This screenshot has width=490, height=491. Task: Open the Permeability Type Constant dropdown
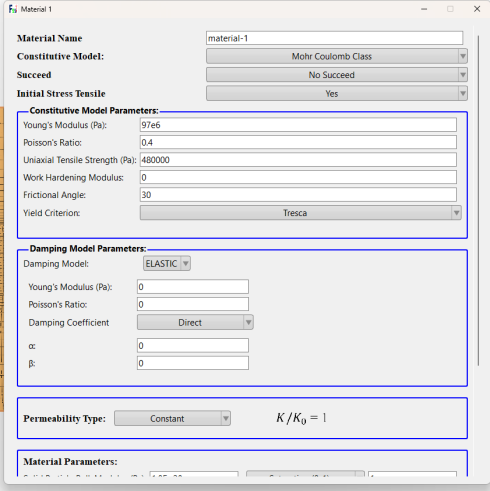[172, 418]
